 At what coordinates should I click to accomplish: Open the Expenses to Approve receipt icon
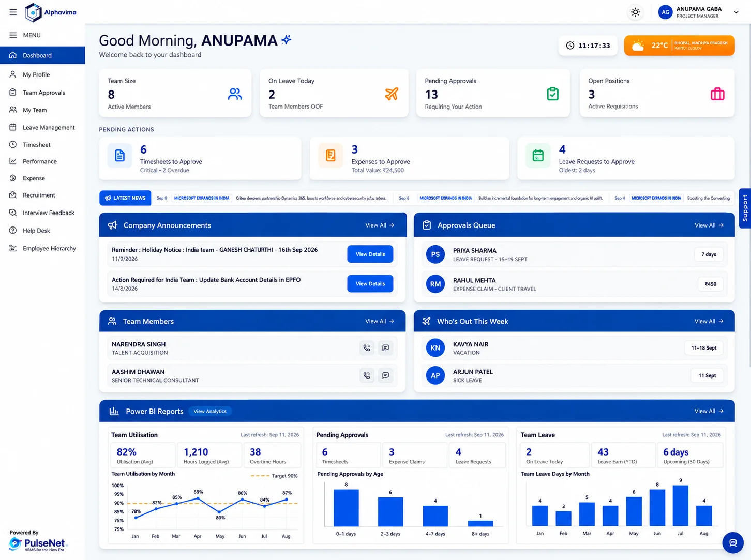point(331,156)
